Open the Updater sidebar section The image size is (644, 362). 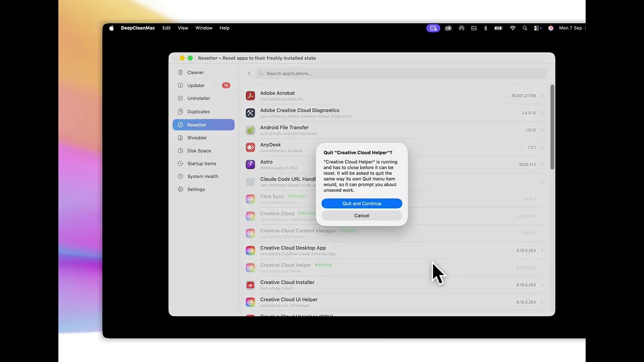pos(203,85)
